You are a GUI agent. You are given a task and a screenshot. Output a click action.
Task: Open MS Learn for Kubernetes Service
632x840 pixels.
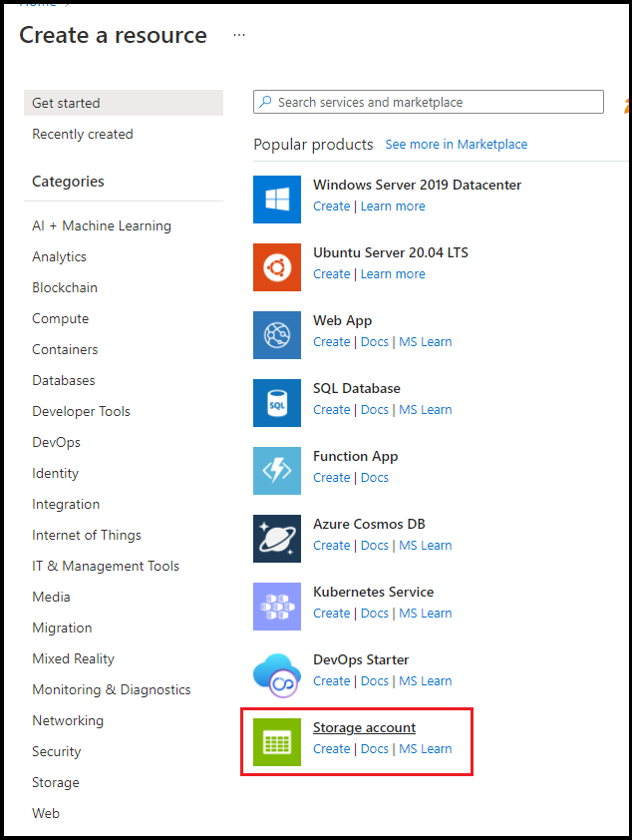pos(425,613)
